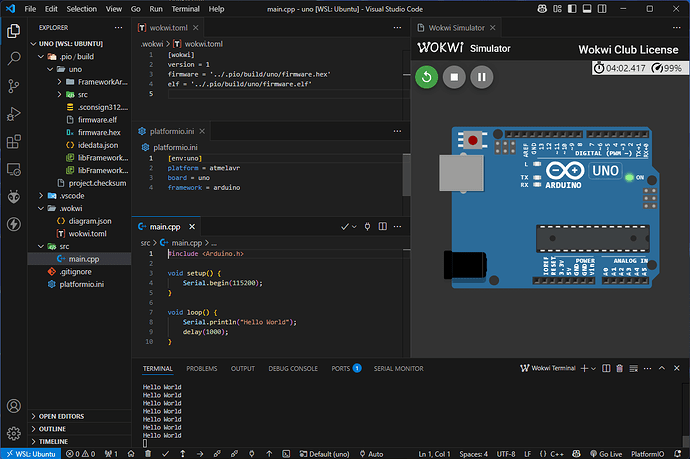
Task: Open the Terminal menu
Action: point(185,9)
